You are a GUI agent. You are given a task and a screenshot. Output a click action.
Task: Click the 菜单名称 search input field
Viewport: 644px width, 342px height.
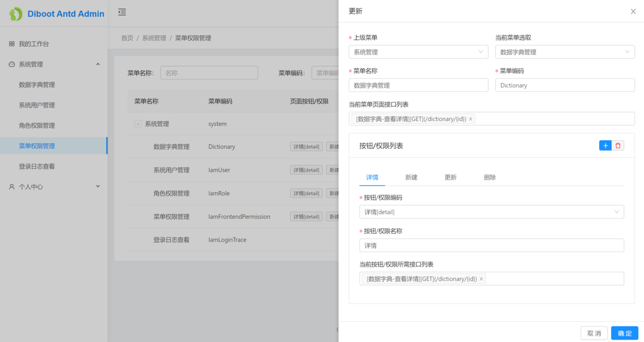coord(209,72)
